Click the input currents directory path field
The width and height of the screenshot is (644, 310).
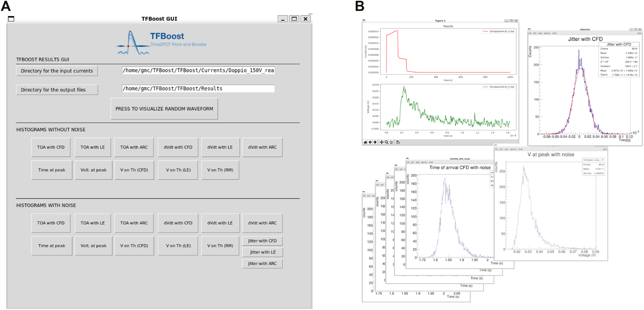(x=198, y=71)
